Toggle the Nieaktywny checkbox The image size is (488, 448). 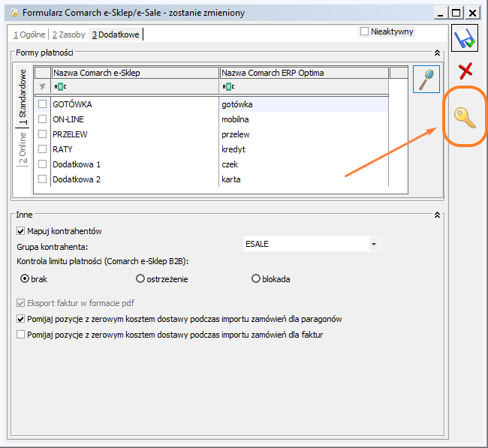(x=364, y=32)
